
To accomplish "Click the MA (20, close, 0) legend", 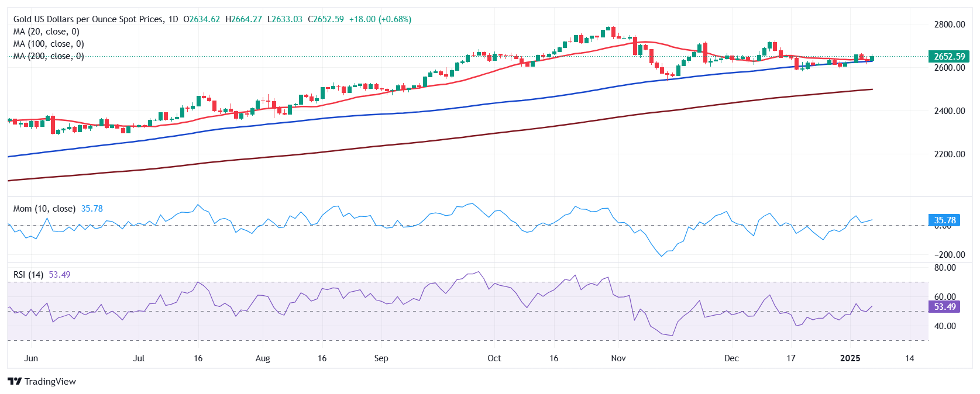I will point(46,32).
